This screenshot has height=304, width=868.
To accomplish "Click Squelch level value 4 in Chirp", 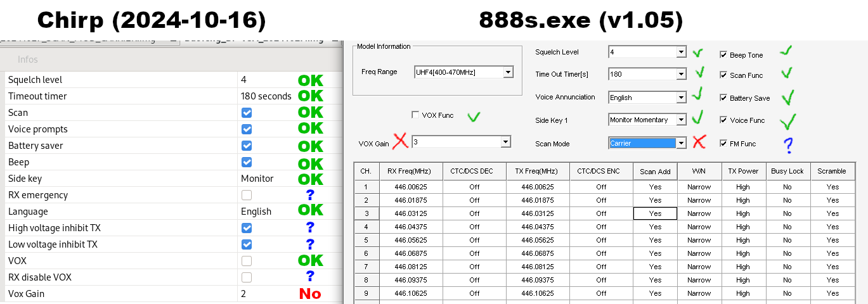I will (243, 80).
